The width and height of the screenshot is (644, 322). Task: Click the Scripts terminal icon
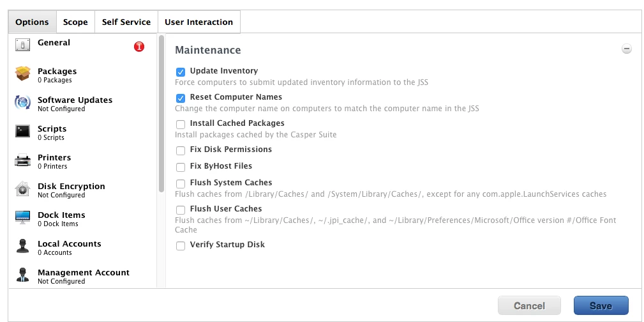[23, 132]
